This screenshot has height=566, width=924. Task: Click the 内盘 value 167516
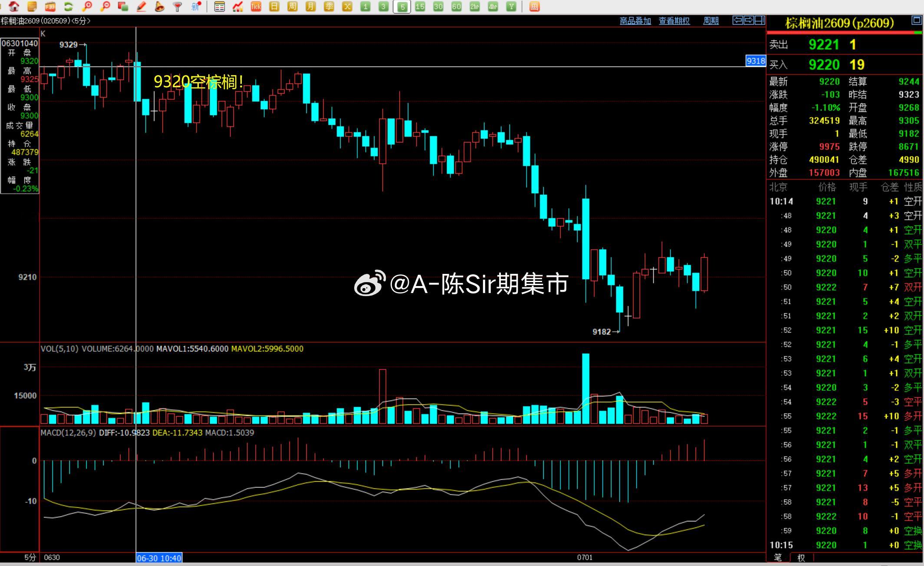click(904, 173)
